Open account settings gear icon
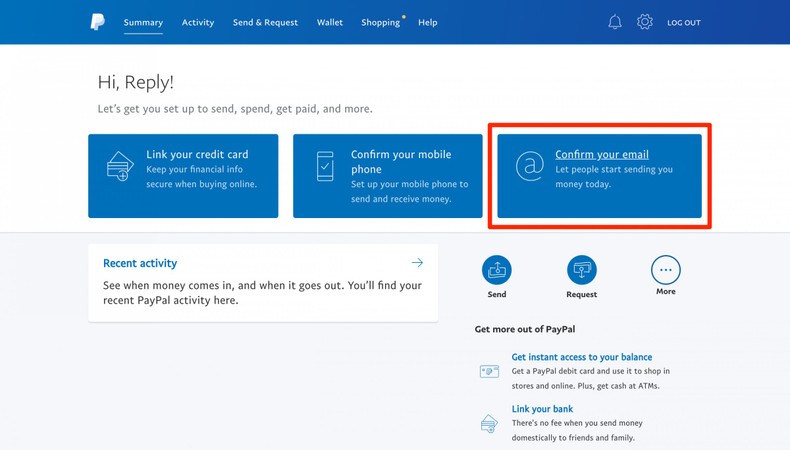 pyautogui.click(x=645, y=22)
